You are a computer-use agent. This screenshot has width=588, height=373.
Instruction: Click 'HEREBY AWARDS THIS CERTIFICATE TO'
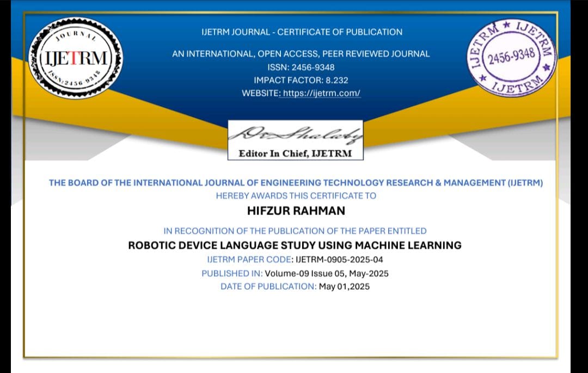point(296,195)
